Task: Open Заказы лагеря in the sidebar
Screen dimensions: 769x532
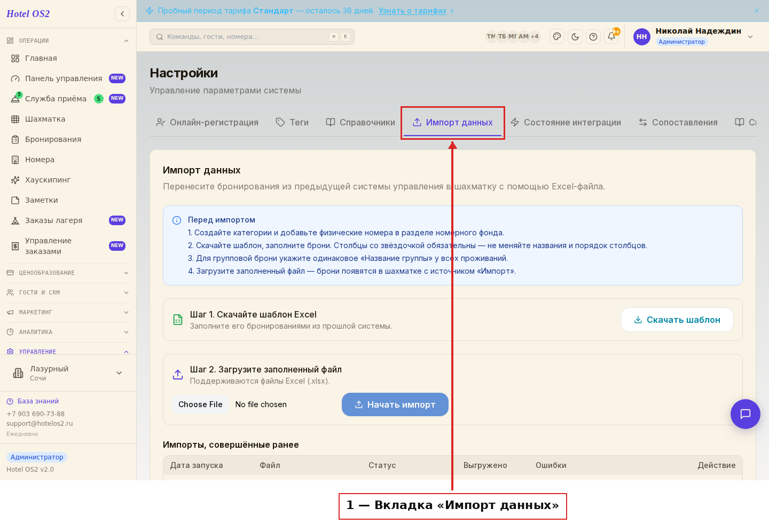Action: 68,220
